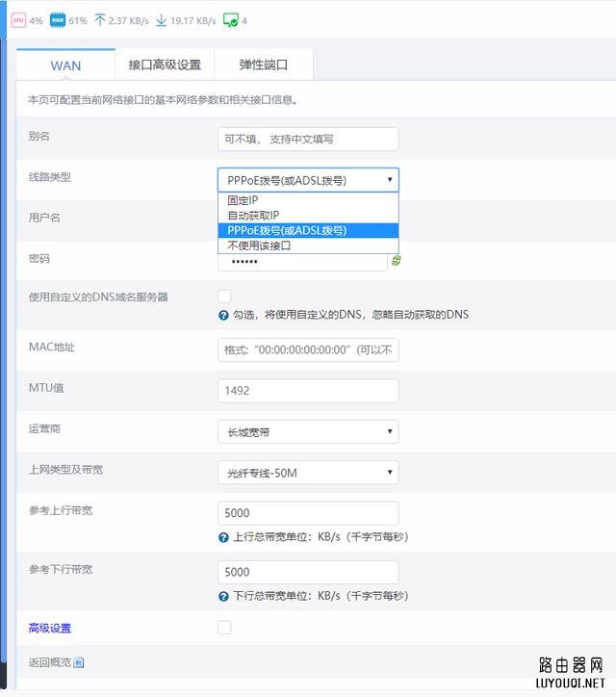Tick the 高级设置 checkbox
Image resolution: width=616 pixels, height=697 pixels.
tap(224, 628)
